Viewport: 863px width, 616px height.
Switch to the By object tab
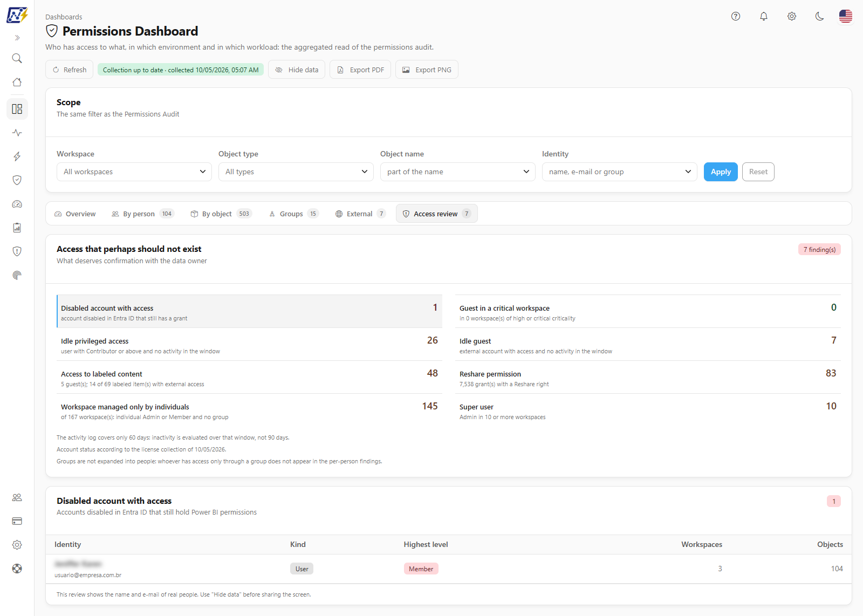pos(221,214)
